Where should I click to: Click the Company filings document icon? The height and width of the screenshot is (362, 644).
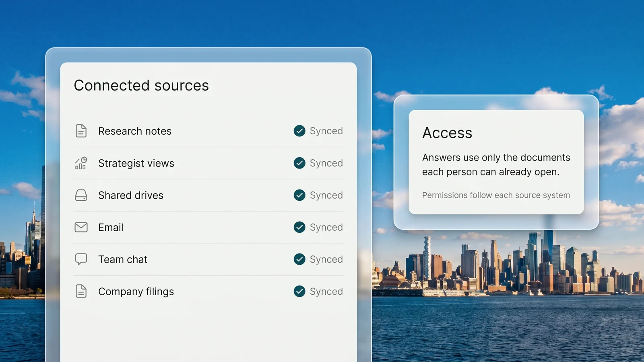pos(81,291)
